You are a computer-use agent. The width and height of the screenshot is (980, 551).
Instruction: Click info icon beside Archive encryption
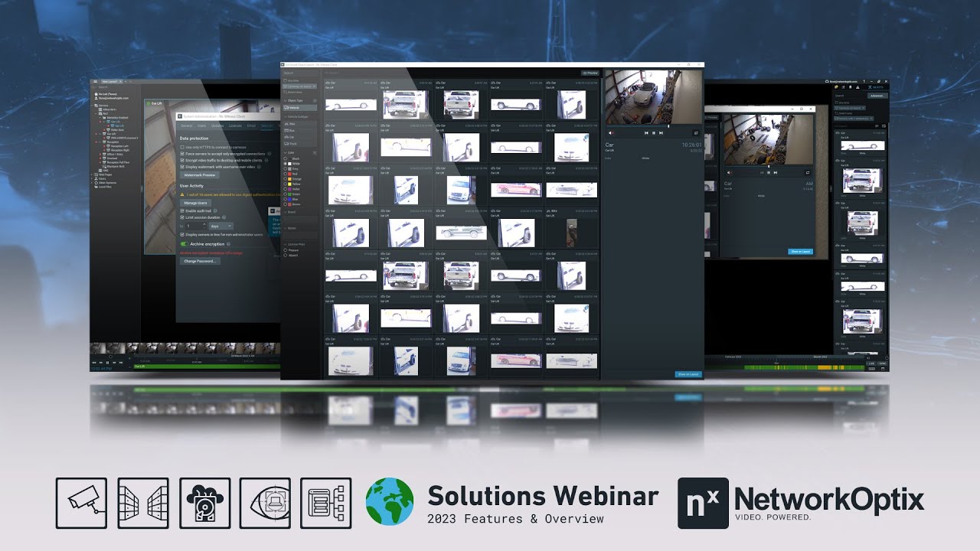(x=228, y=244)
